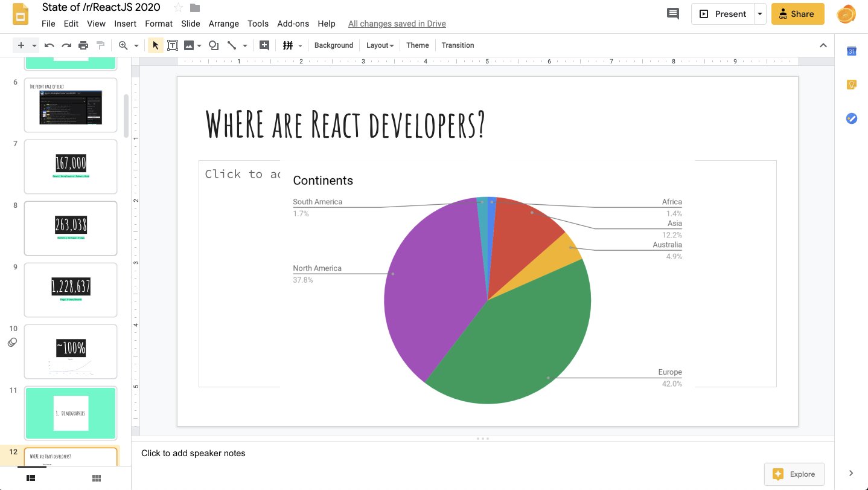Open Insert menu
Viewport: 868px width, 490px height.
coord(125,24)
